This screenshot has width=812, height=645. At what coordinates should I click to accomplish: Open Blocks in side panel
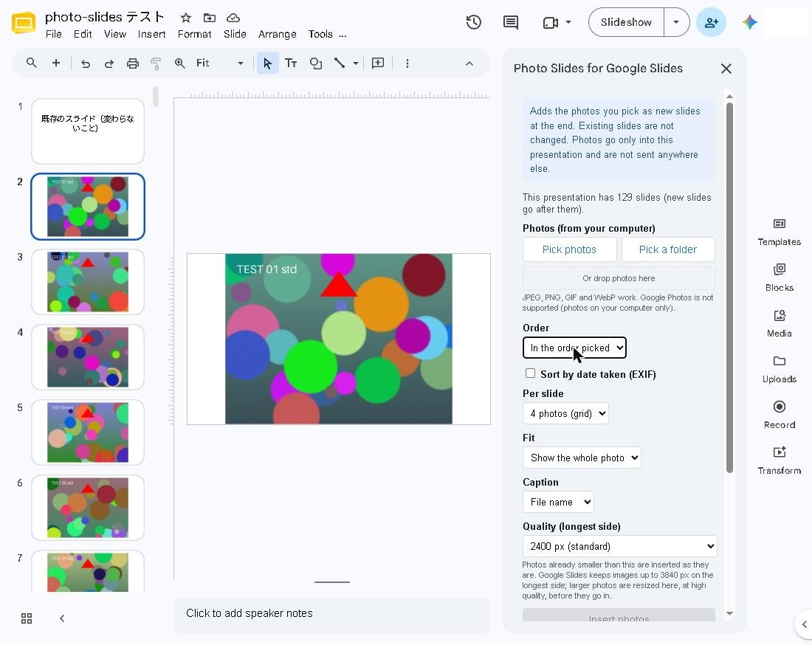click(779, 277)
